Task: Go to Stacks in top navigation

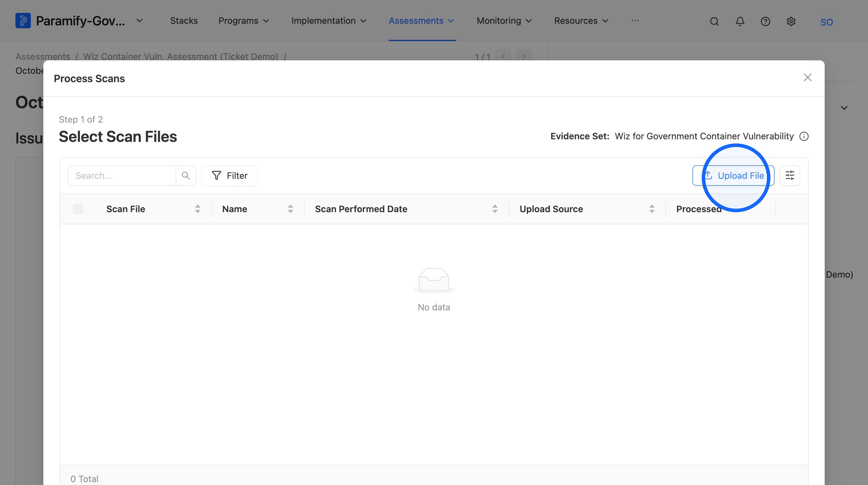Action: click(x=184, y=21)
